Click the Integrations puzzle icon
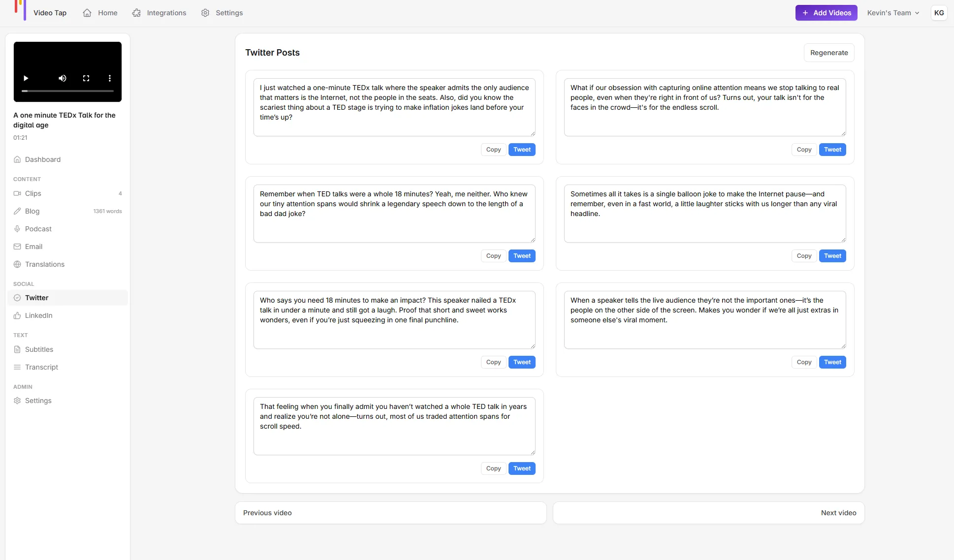This screenshot has height=560, width=954. [136, 13]
